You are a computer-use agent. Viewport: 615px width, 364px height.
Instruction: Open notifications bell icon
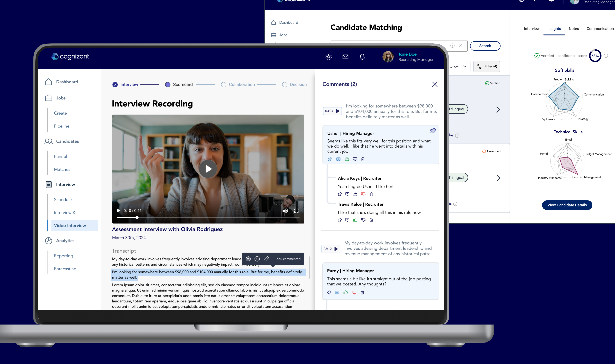point(362,57)
